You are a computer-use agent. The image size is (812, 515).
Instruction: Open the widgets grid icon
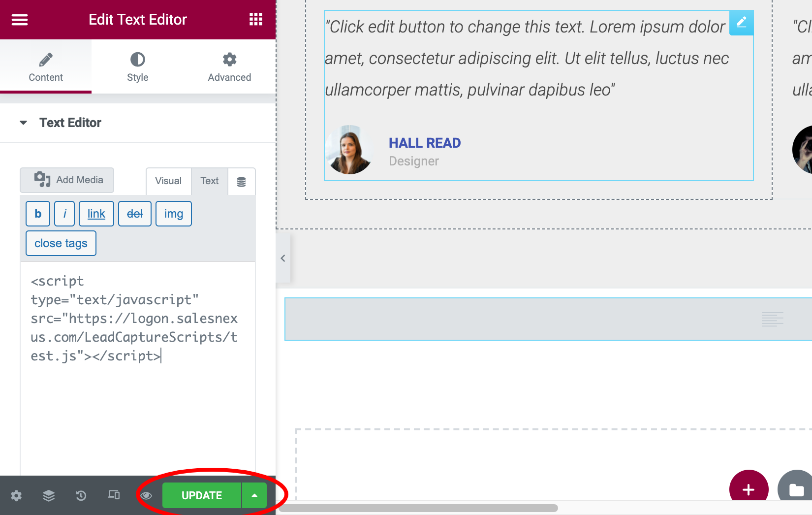pyautogui.click(x=256, y=20)
